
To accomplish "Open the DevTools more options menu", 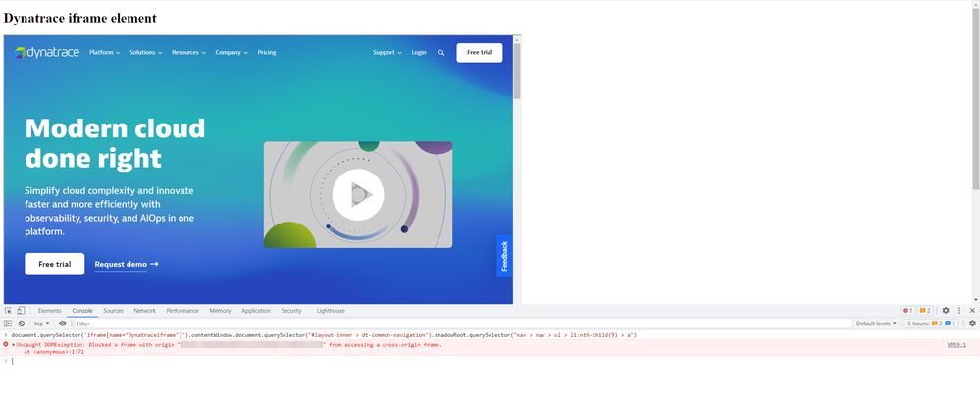I will tap(958, 311).
